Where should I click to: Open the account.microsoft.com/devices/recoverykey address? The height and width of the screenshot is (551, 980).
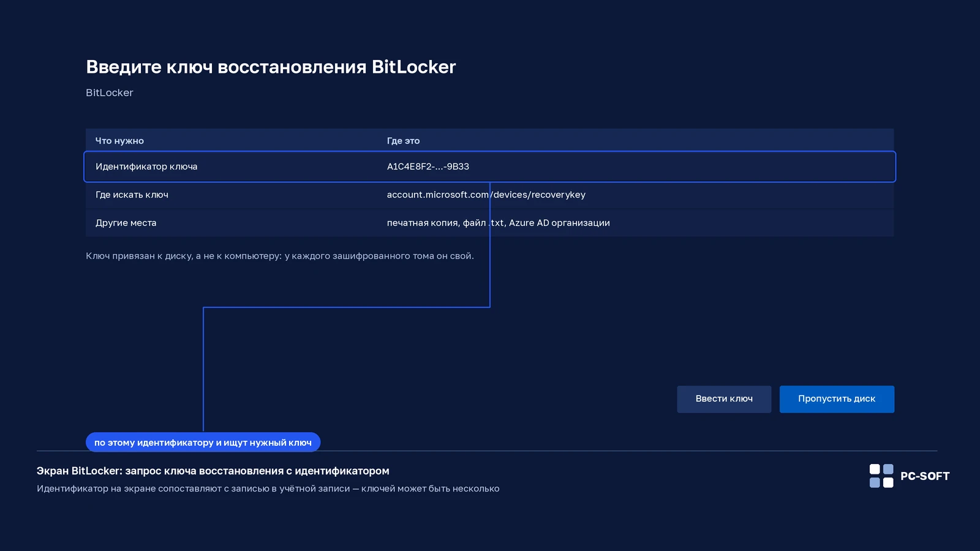[486, 195]
